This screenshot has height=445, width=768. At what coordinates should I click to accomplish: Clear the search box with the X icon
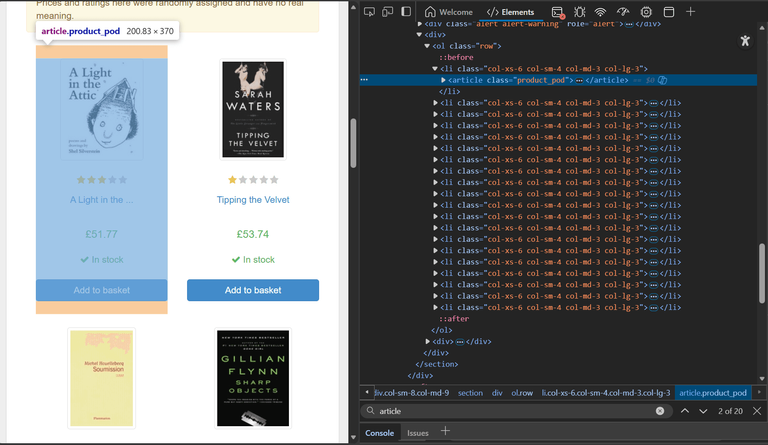point(660,411)
